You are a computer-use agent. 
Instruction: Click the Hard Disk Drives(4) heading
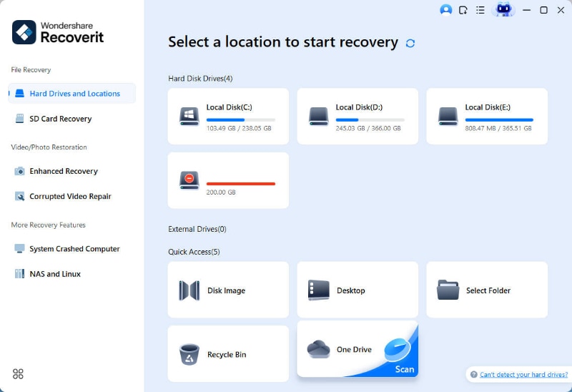coord(200,79)
